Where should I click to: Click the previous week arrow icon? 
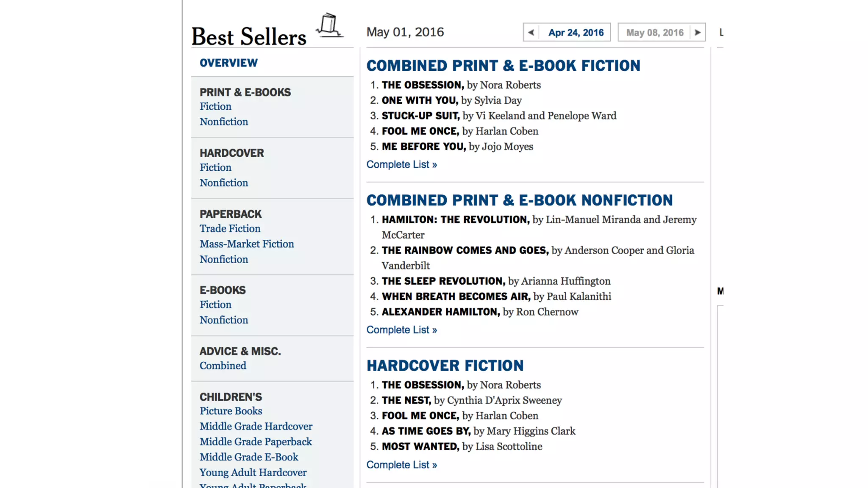click(531, 33)
